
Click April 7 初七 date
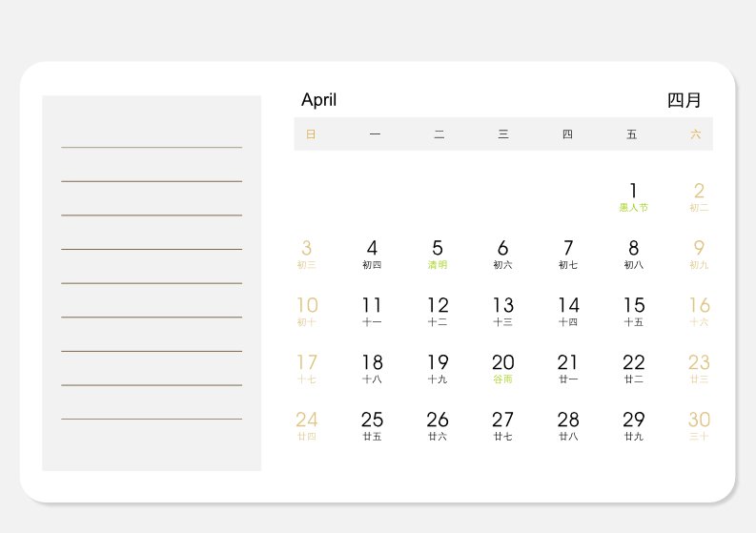tap(568, 255)
